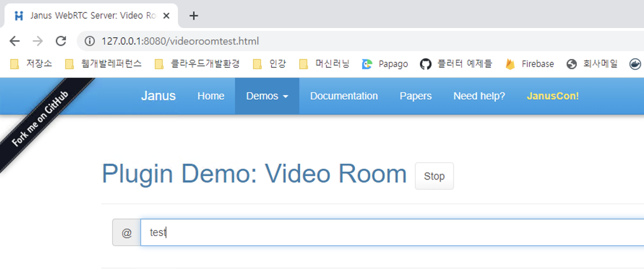644x276 pixels.
Task: Open a new browser tab with the plus button
Action: (x=194, y=16)
